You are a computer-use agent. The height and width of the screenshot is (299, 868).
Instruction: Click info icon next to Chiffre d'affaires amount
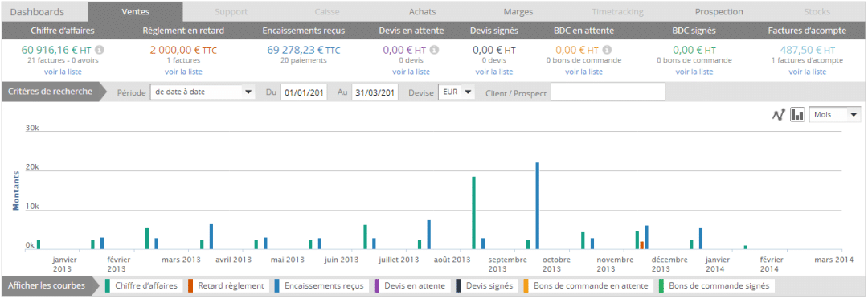(x=100, y=50)
